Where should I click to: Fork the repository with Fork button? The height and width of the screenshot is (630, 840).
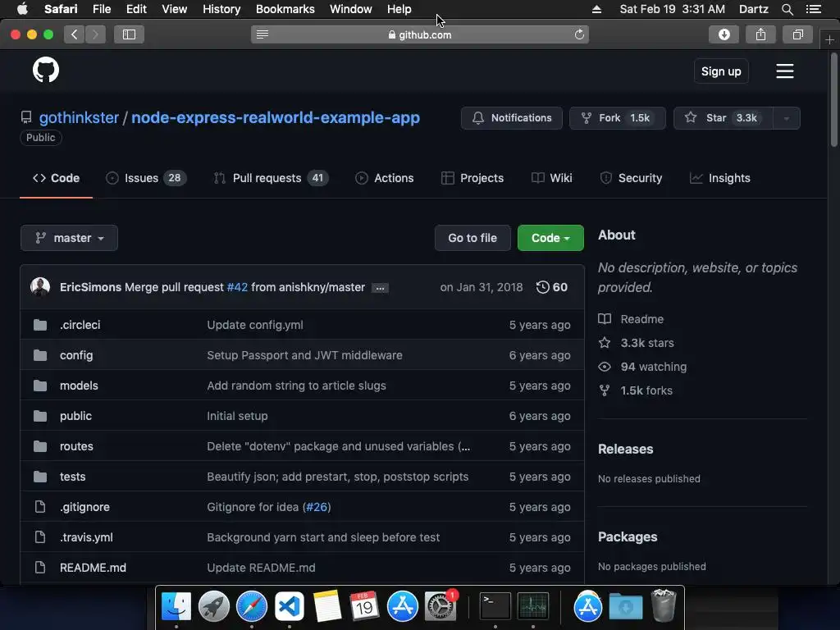pos(617,118)
